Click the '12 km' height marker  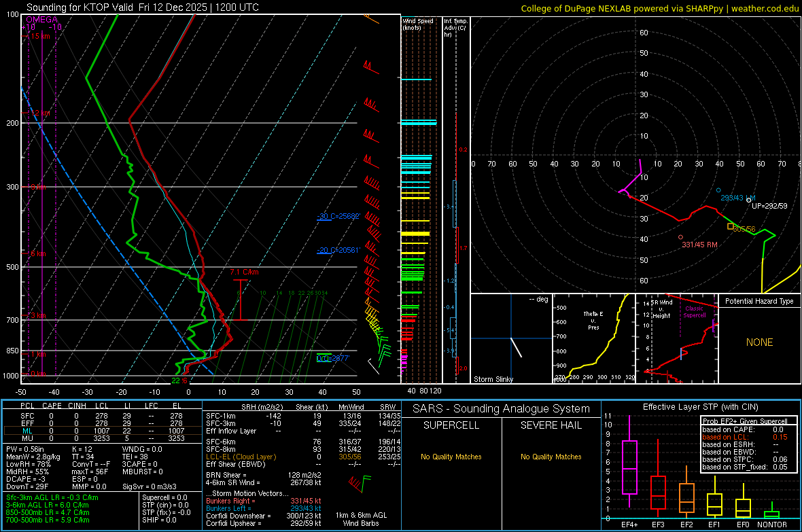(x=40, y=113)
